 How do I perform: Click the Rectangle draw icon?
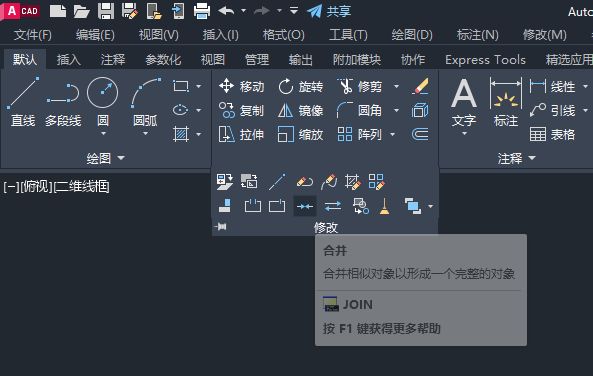click(x=181, y=86)
